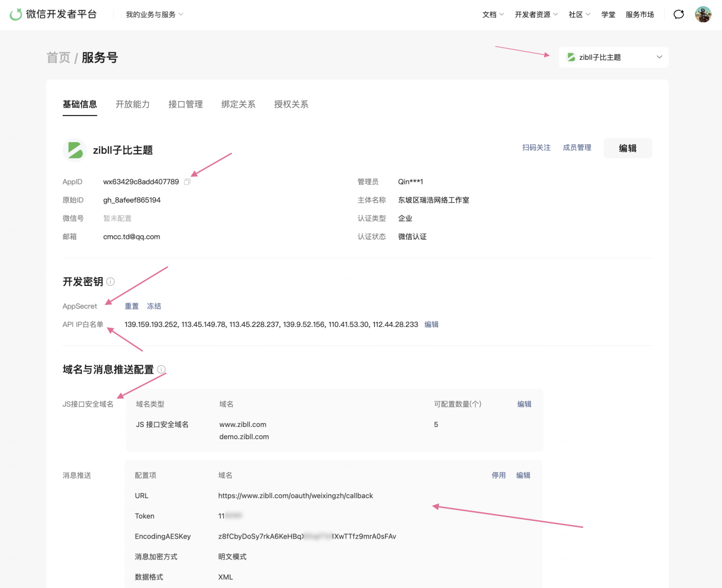
Task: Click the user profile avatar
Action: 703,14
